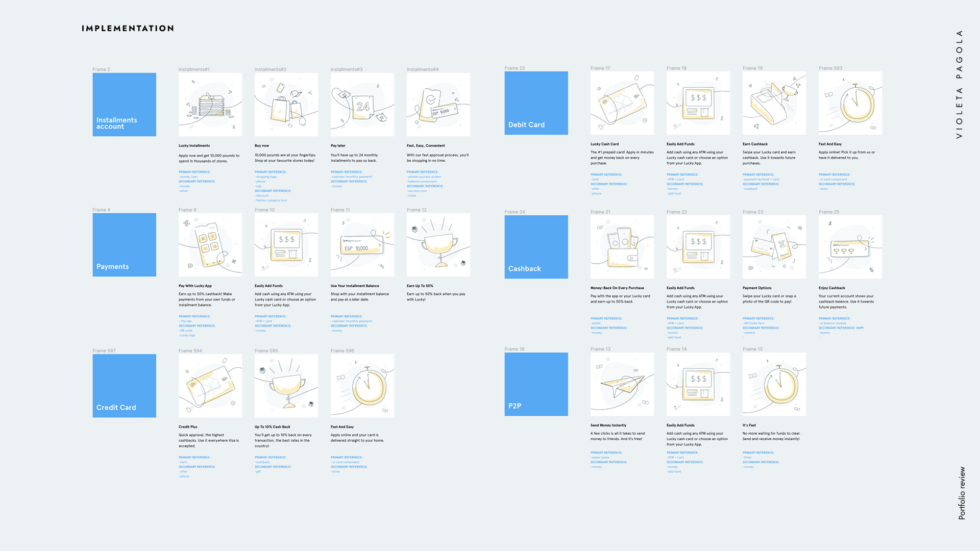Click the IMPLEMENTATION heading text
Screen dimensions: 980x551
(x=128, y=29)
